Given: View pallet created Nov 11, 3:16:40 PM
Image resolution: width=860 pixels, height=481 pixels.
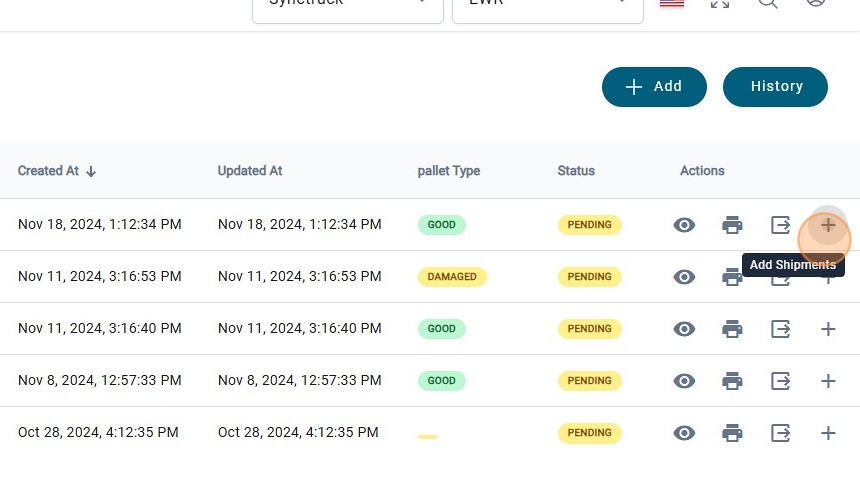Looking at the screenshot, I should tap(684, 329).
